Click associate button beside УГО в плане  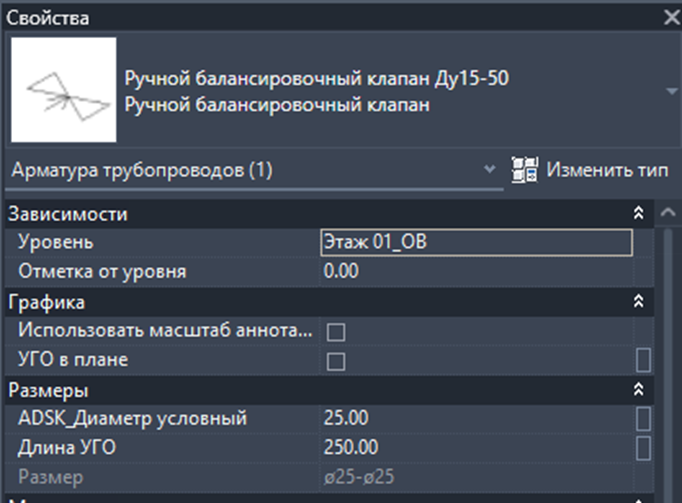click(643, 360)
